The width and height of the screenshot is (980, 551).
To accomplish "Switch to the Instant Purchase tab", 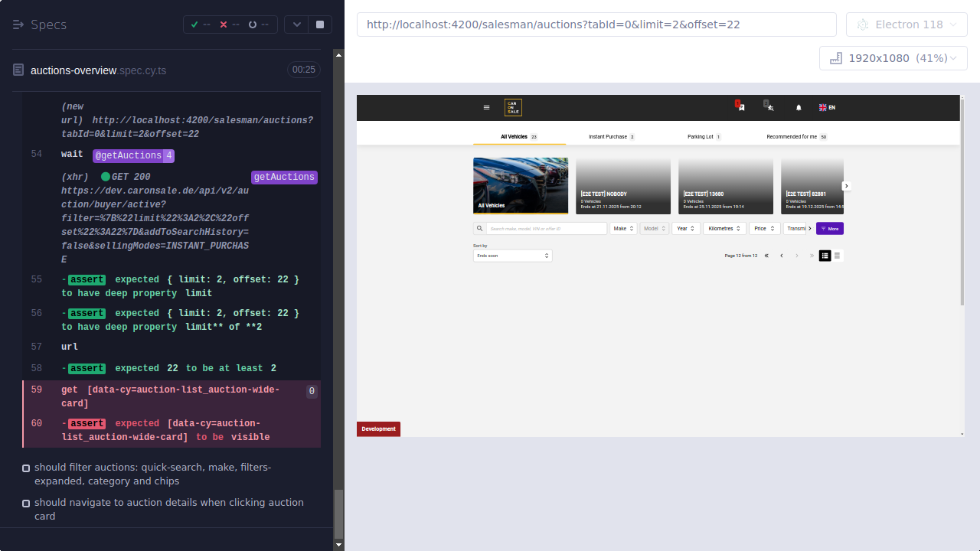I will pos(610,136).
